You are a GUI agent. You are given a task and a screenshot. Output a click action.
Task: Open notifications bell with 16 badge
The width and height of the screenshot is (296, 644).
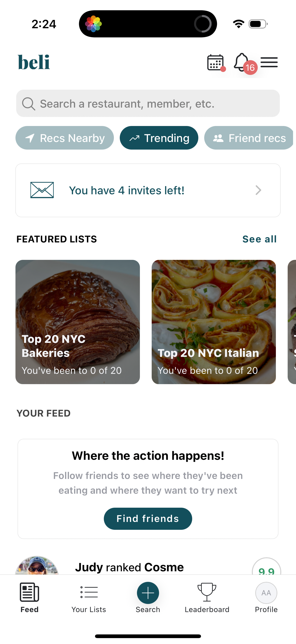pyautogui.click(x=242, y=62)
